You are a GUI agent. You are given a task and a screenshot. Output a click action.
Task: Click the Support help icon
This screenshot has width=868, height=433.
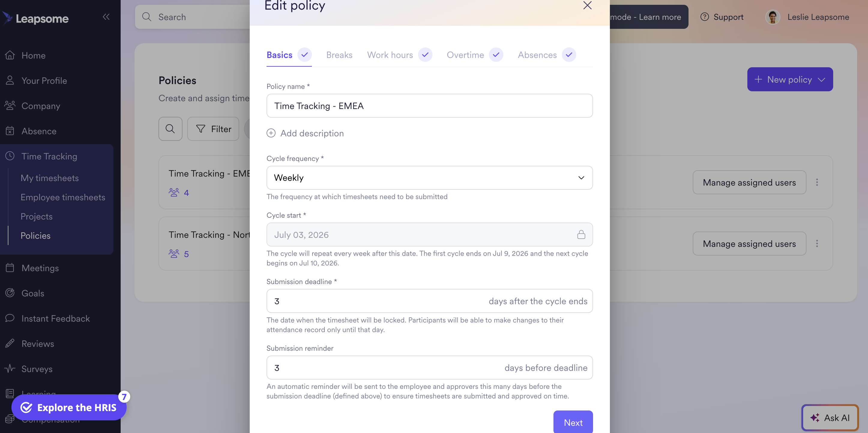(x=704, y=17)
